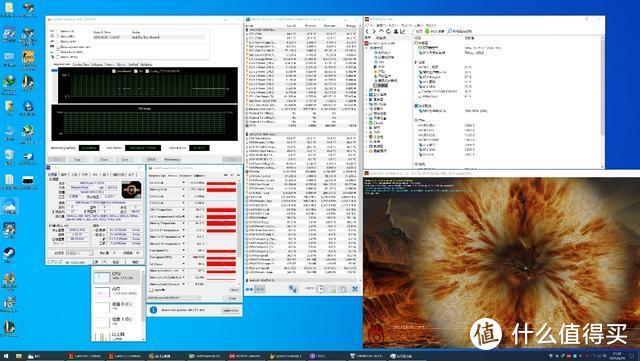Click AIDA64 Extreme right pane scrollbar
Screen dimensions: 640x361
coord(602,102)
